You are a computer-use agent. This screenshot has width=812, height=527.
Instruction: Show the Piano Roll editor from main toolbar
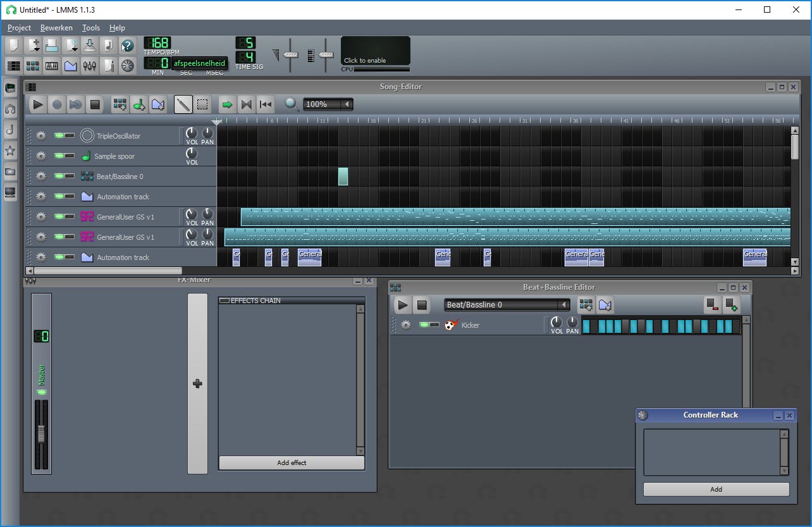[52, 65]
